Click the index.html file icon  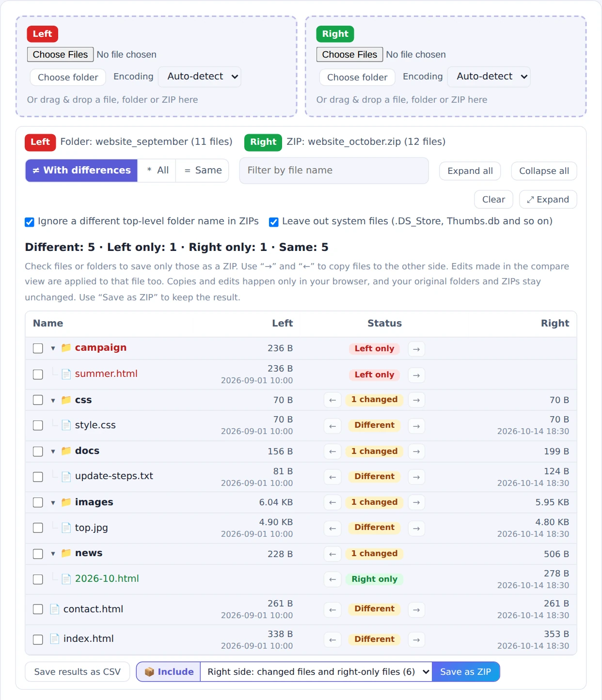pyautogui.click(x=55, y=638)
